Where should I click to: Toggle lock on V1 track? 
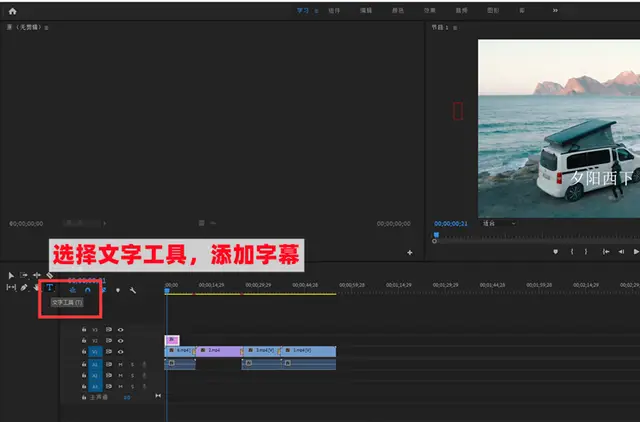84,351
